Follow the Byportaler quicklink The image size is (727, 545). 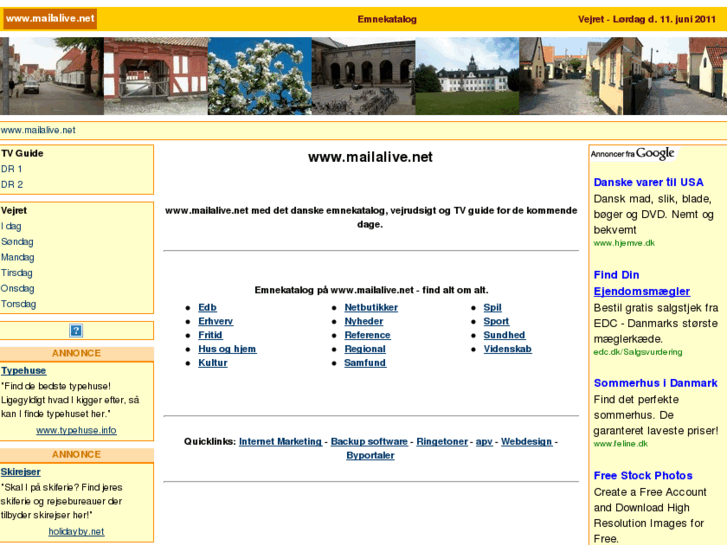tap(370, 456)
